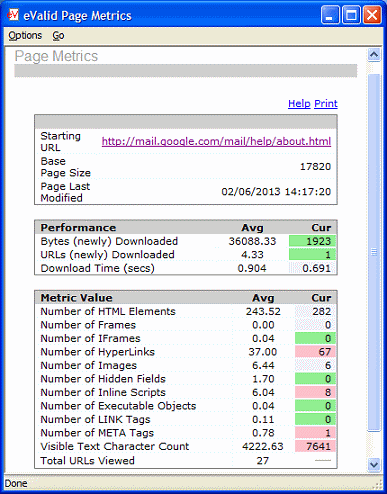Click the Number of Executable Objects label

coord(118,406)
